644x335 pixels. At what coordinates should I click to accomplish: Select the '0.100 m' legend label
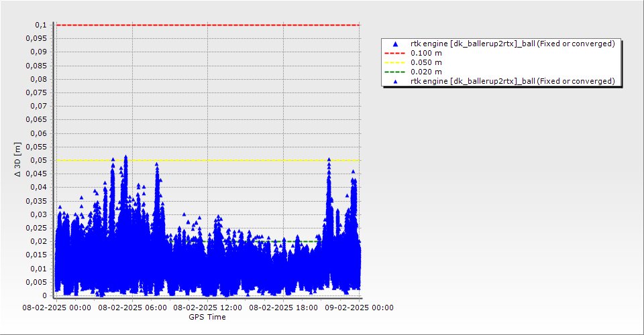427,54
